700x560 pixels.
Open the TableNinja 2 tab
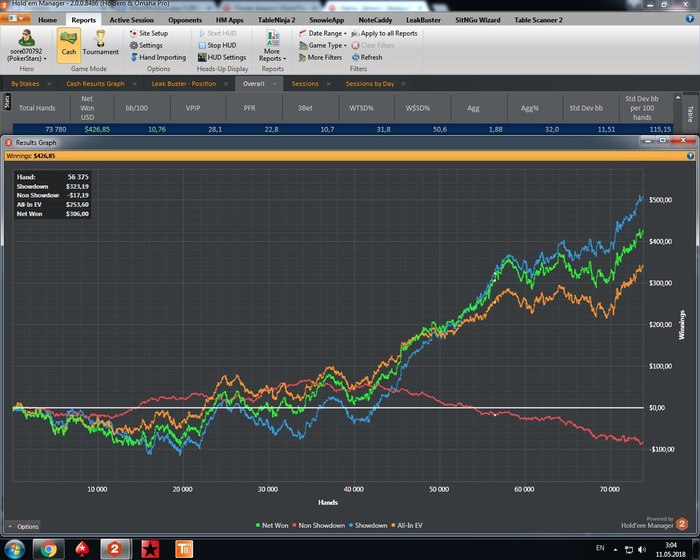276,20
